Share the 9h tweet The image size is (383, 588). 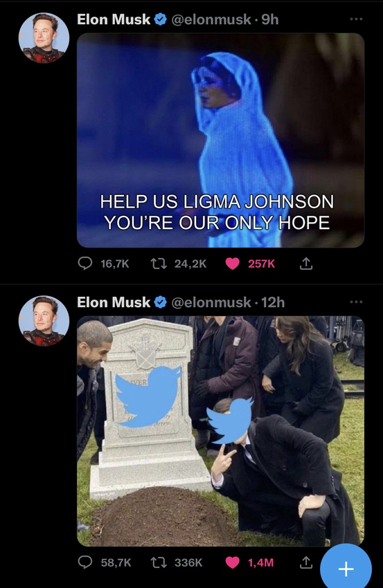(305, 264)
